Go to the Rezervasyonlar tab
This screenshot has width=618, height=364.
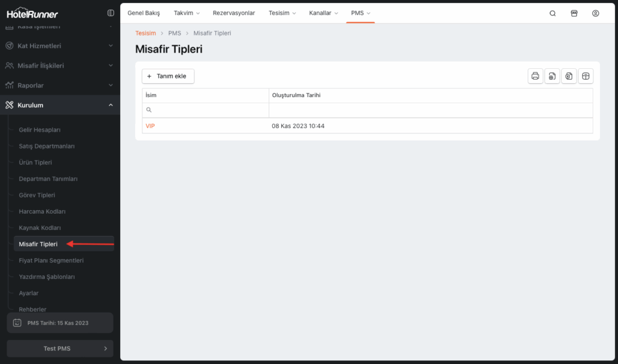tap(234, 13)
